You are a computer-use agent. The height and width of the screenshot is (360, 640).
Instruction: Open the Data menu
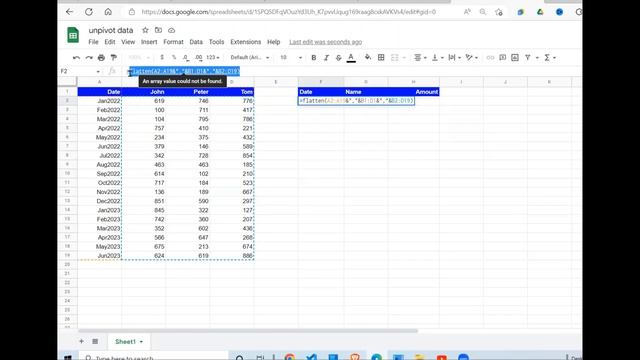196,42
